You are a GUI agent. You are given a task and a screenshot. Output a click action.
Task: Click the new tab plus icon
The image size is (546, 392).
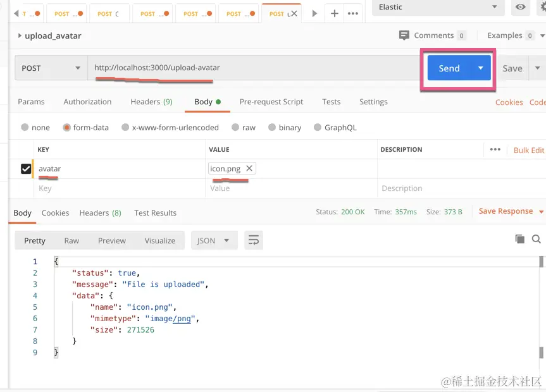334,13
